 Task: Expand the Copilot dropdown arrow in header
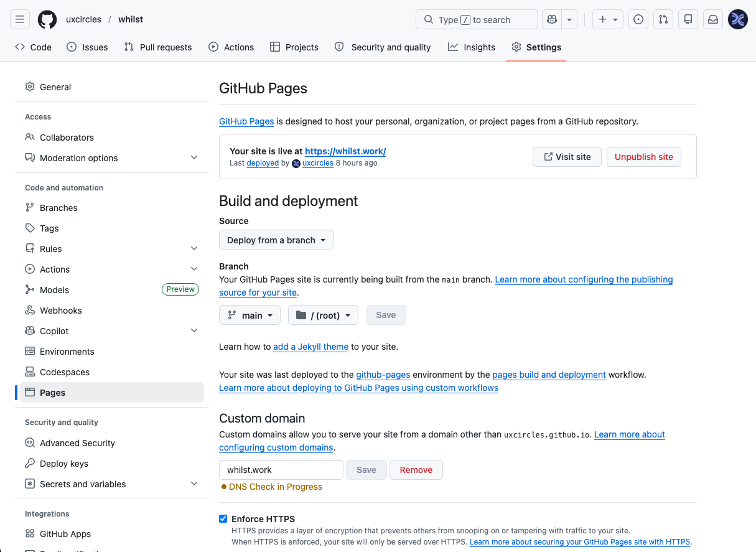(x=569, y=19)
